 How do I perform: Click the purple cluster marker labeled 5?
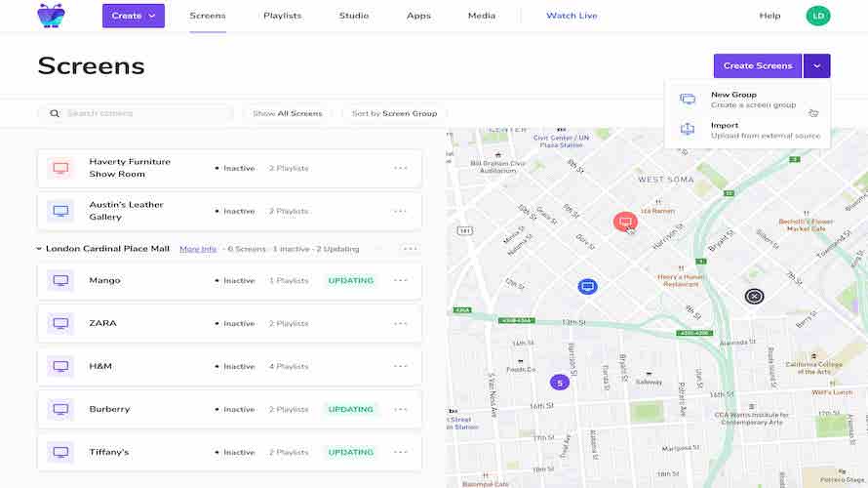tap(559, 382)
